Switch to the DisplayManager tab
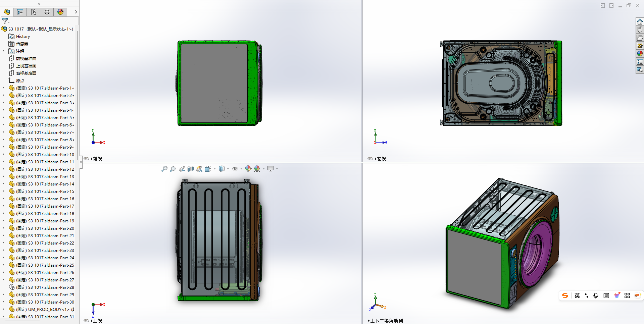Image resolution: width=644 pixels, height=324 pixels. coord(60,12)
